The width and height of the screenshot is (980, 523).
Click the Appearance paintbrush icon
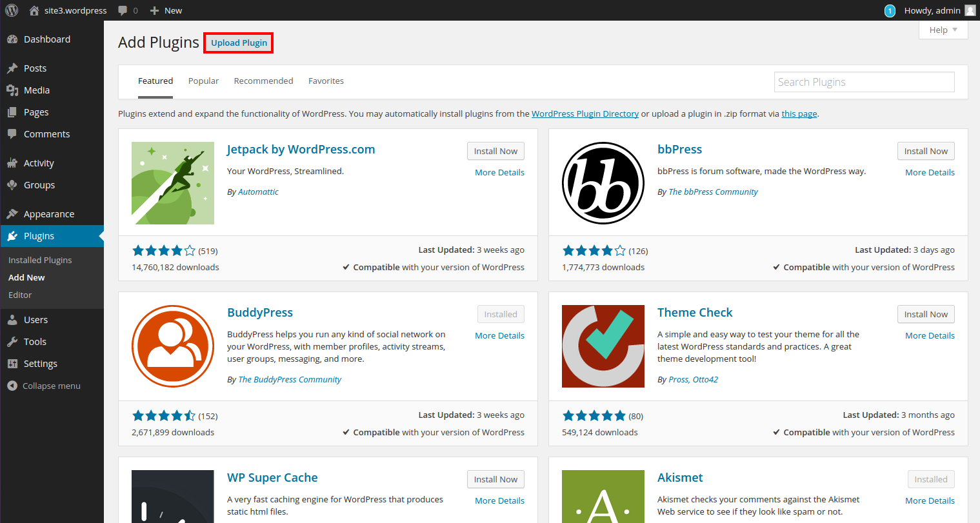12,214
